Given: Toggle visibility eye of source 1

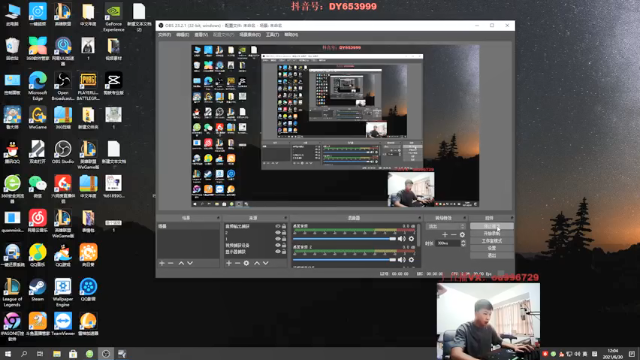Looking at the screenshot, I should pyautogui.click(x=278, y=239).
